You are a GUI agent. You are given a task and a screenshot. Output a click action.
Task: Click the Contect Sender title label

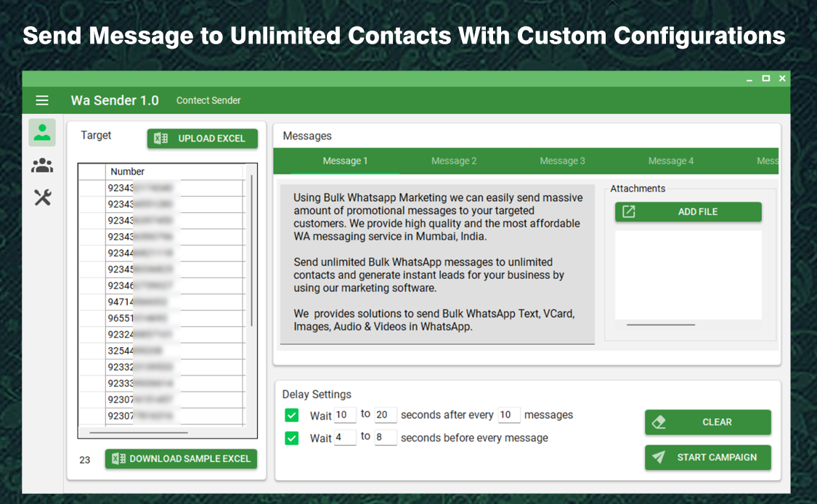point(208,100)
